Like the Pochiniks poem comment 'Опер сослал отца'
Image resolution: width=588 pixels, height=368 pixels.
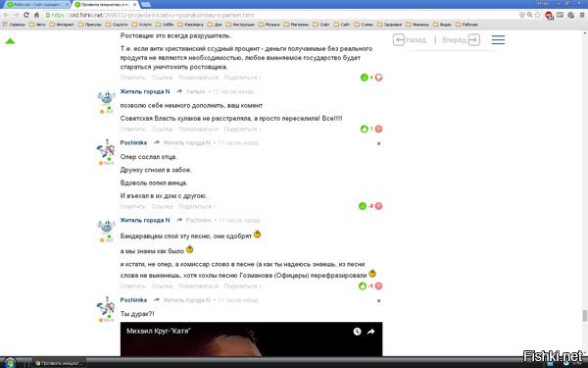point(363,206)
